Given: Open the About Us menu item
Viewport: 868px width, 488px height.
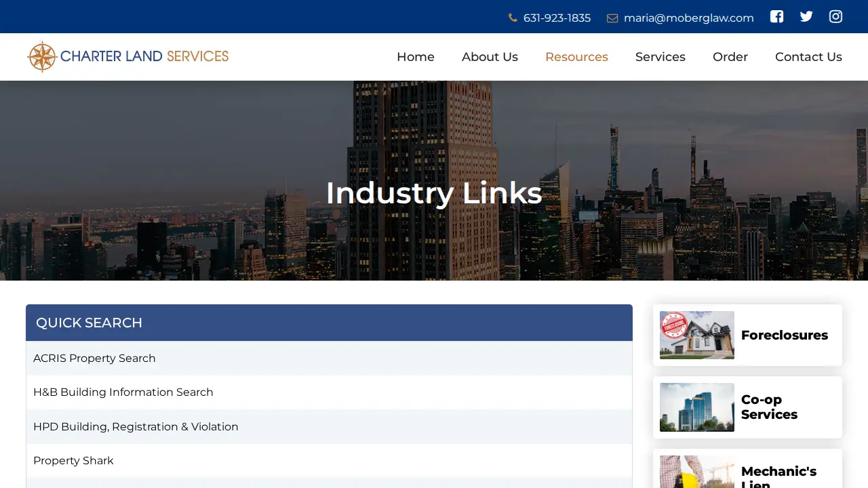Looking at the screenshot, I should click(490, 57).
